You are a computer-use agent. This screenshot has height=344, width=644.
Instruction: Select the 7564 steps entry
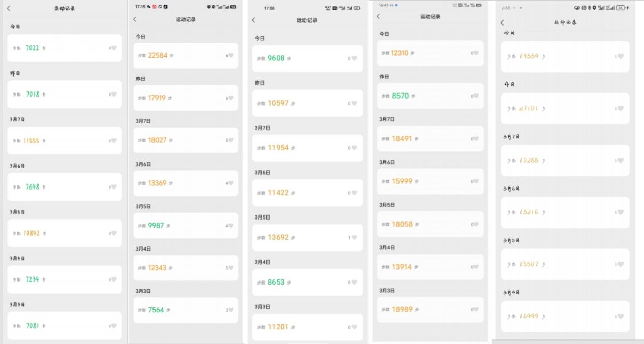(186, 310)
